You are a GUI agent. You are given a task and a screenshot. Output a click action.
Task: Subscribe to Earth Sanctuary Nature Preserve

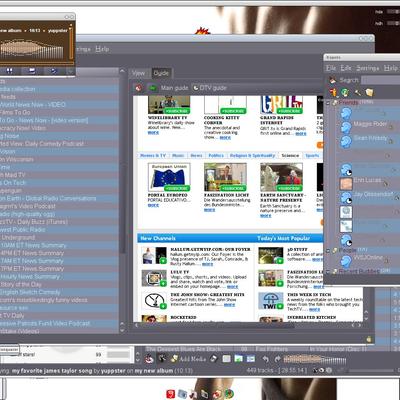pos(289,188)
